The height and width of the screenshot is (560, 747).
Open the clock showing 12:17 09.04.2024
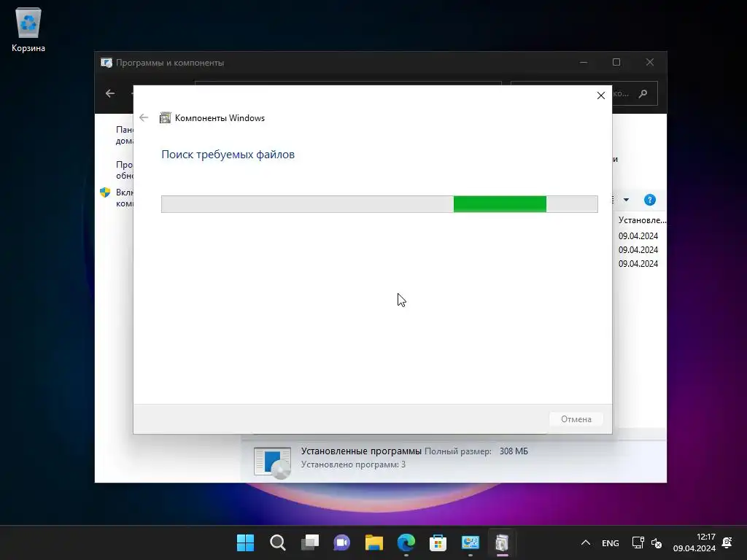pos(694,542)
